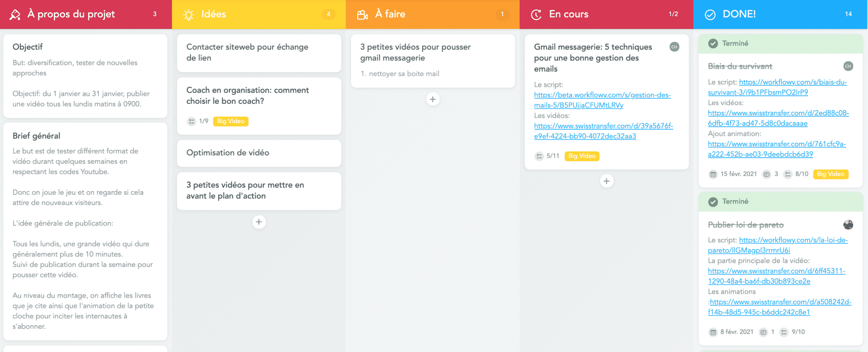This screenshot has width=868, height=352.
Task: Select the En cours column title
Action: coord(568,14)
